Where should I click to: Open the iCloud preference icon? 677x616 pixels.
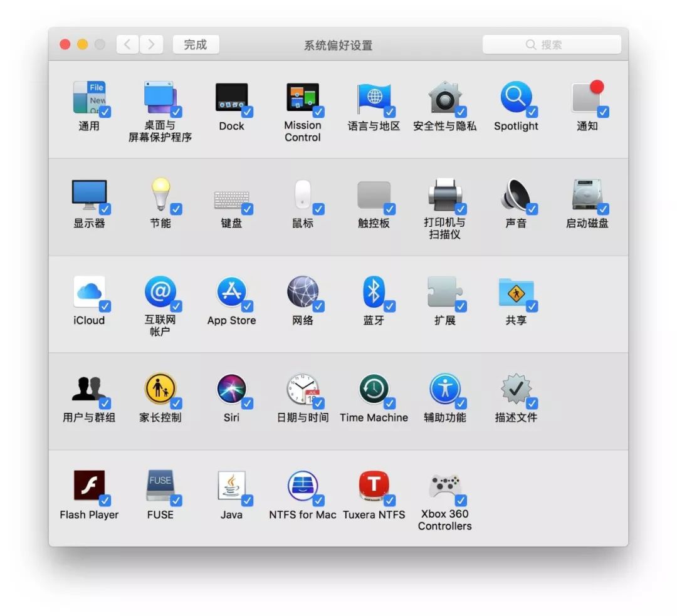89,292
